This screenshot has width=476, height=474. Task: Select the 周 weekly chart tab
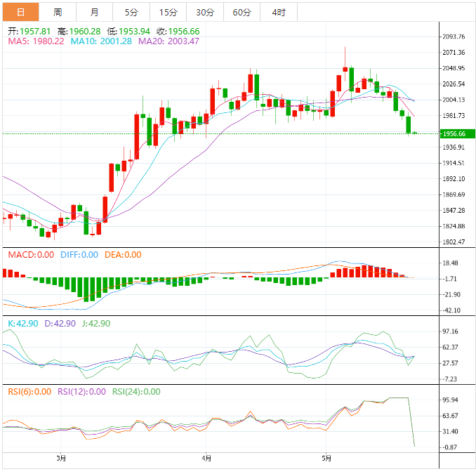pos(58,12)
